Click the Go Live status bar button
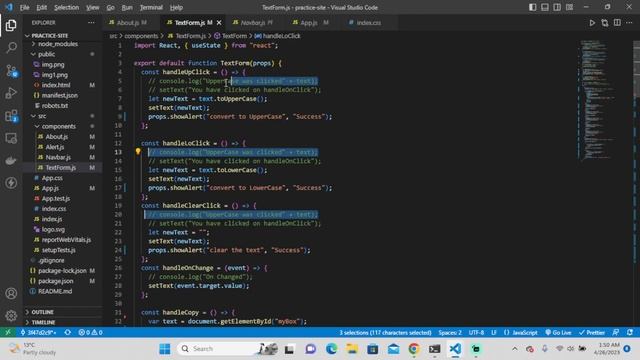This screenshot has width=640, height=360. (x=558, y=332)
